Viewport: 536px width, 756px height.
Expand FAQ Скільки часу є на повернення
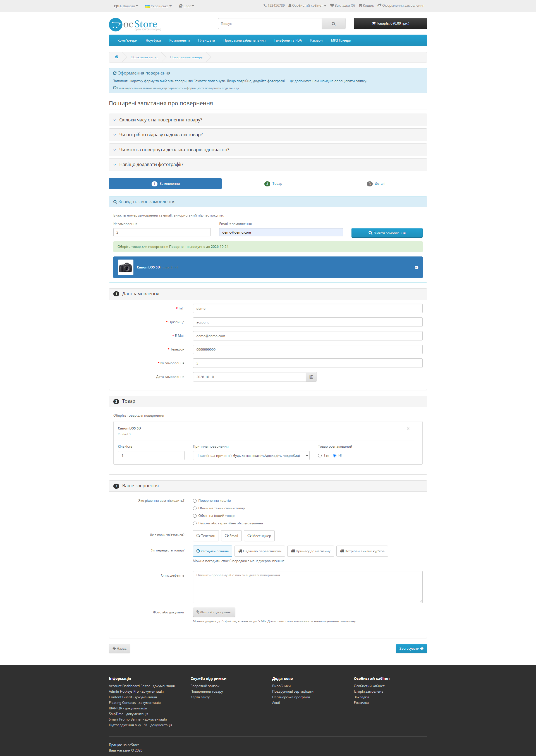click(268, 120)
